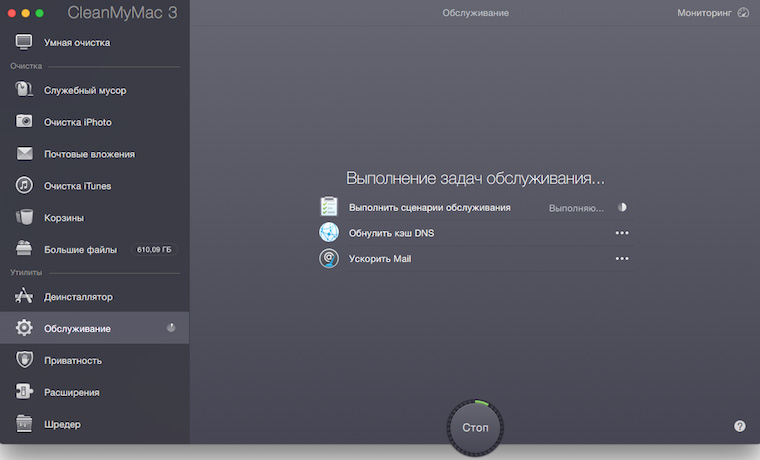
Task: Select the Обнулить кэш DNS task
Action: tap(392, 233)
